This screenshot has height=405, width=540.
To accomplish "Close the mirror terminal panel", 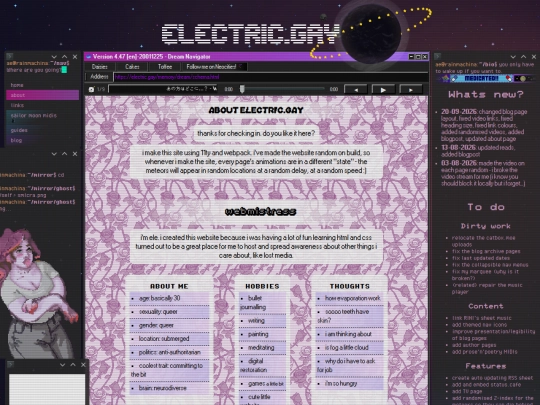I will click(75, 154).
